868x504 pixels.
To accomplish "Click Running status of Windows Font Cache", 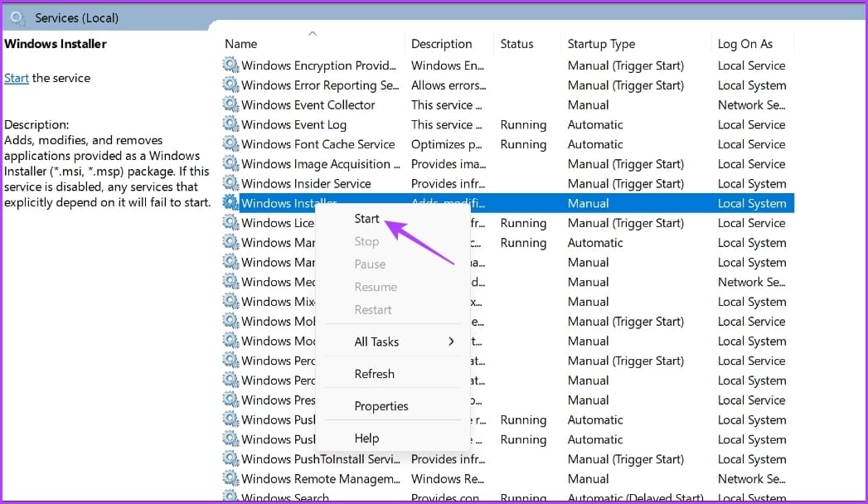I will pos(523,144).
